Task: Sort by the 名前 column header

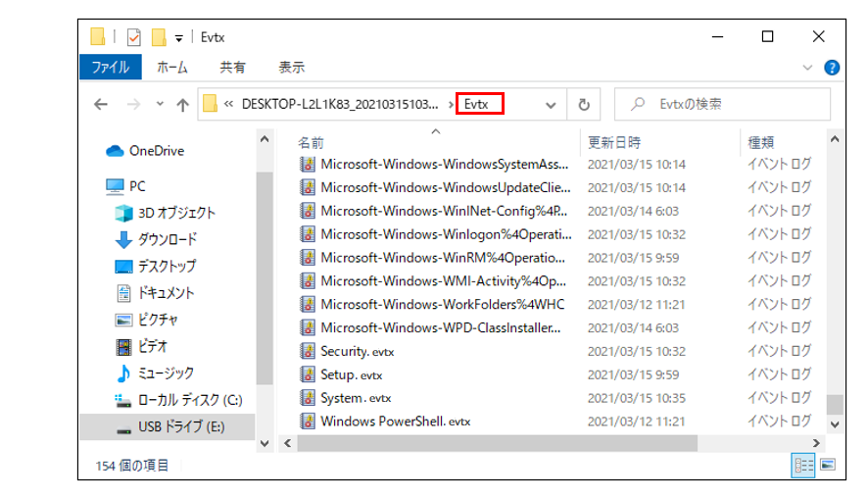Action: point(312,143)
